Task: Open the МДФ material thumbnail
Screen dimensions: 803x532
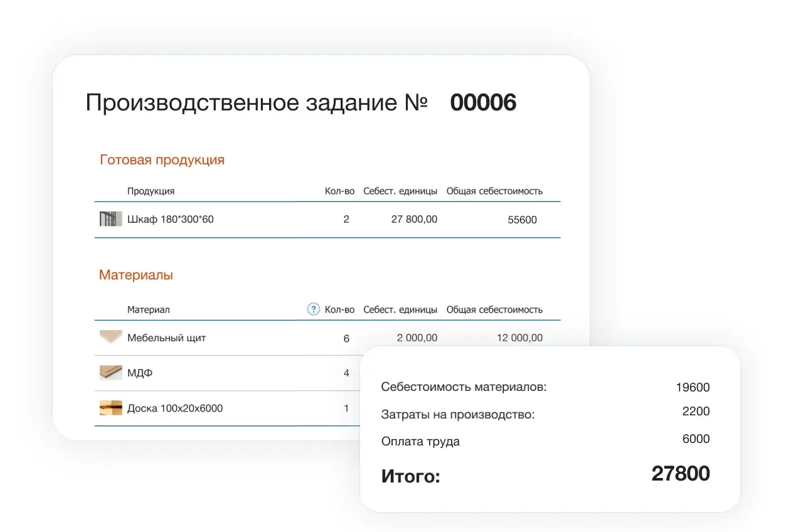Action: click(111, 373)
